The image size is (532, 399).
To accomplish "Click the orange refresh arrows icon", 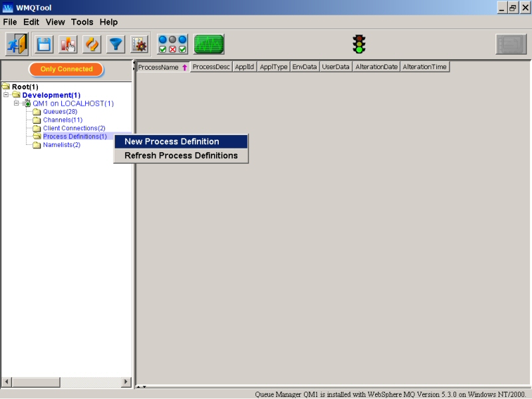I will click(x=92, y=45).
